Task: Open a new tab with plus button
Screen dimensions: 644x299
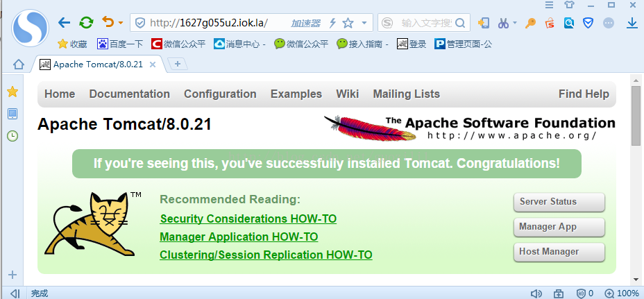Action: click(178, 64)
